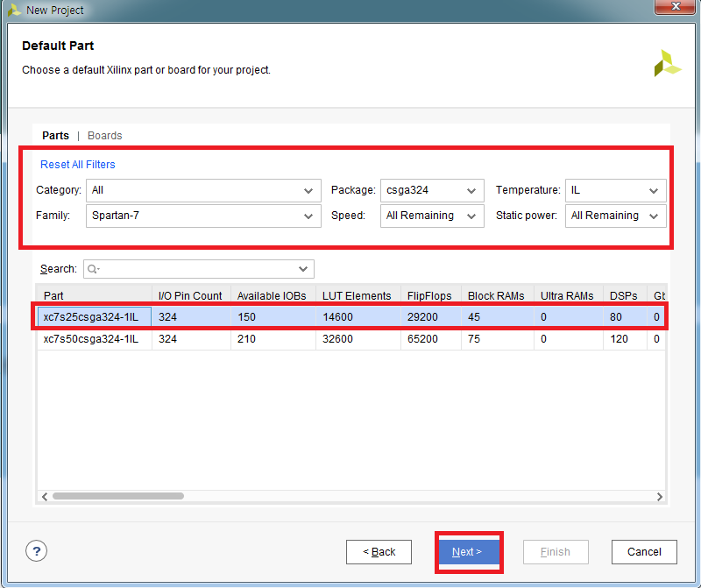
Task: Click the 29200 FlipFlops cell
Action: (431, 317)
